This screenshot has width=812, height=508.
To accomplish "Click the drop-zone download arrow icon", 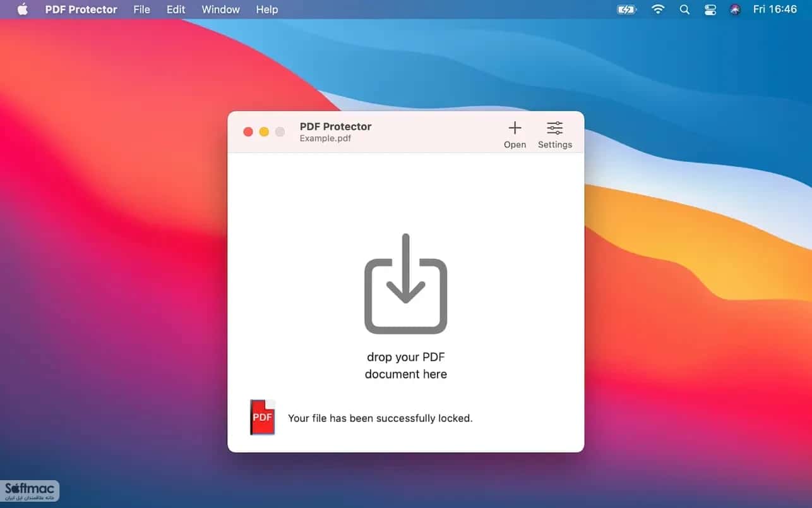I will click(406, 284).
